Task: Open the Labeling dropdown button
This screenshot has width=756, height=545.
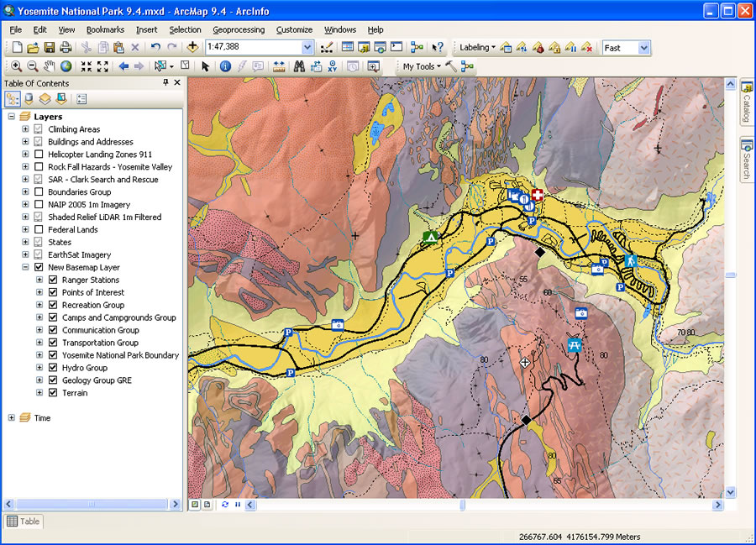Action: [x=477, y=47]
